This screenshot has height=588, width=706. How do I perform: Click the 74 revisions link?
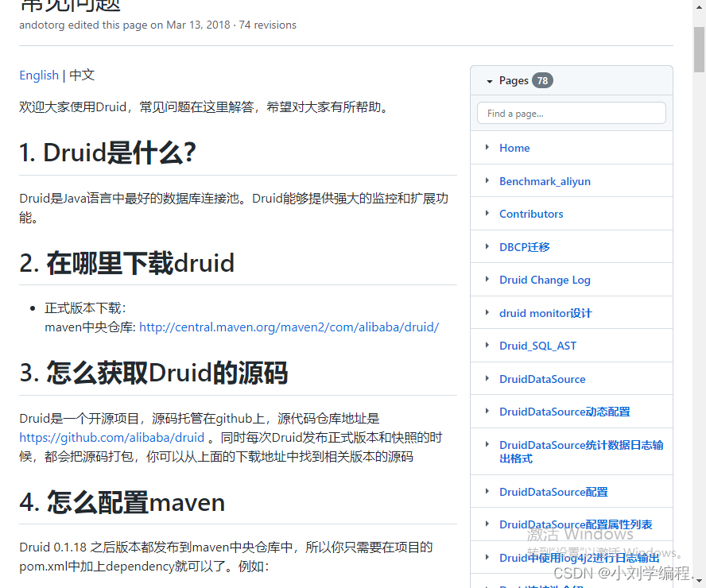point(267,25)
